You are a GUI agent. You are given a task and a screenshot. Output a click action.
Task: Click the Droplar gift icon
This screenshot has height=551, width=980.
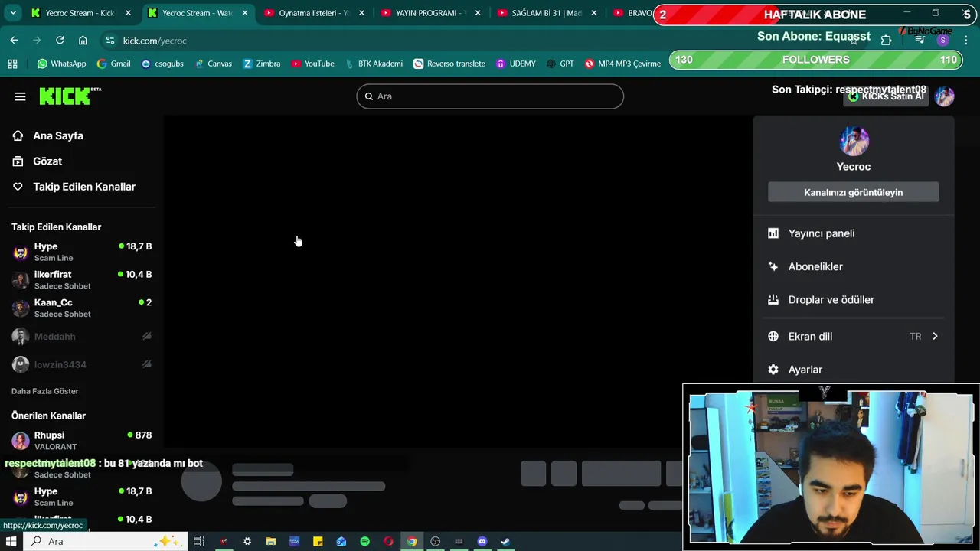coord(773,300)
